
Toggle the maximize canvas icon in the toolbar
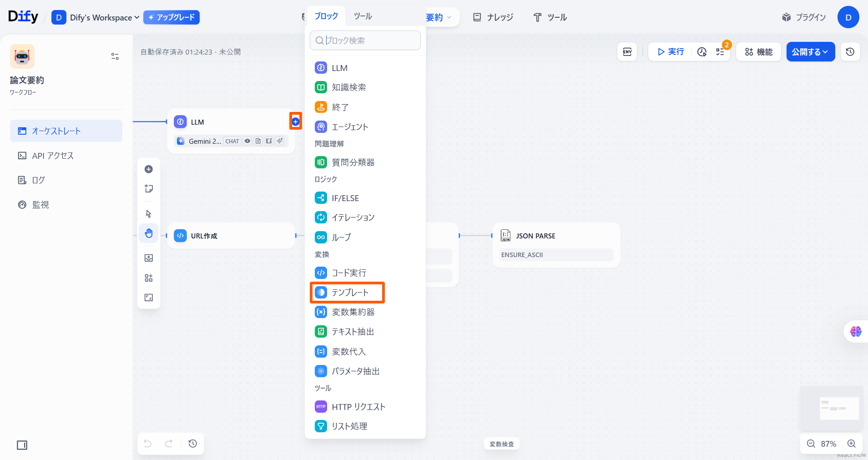149,298
